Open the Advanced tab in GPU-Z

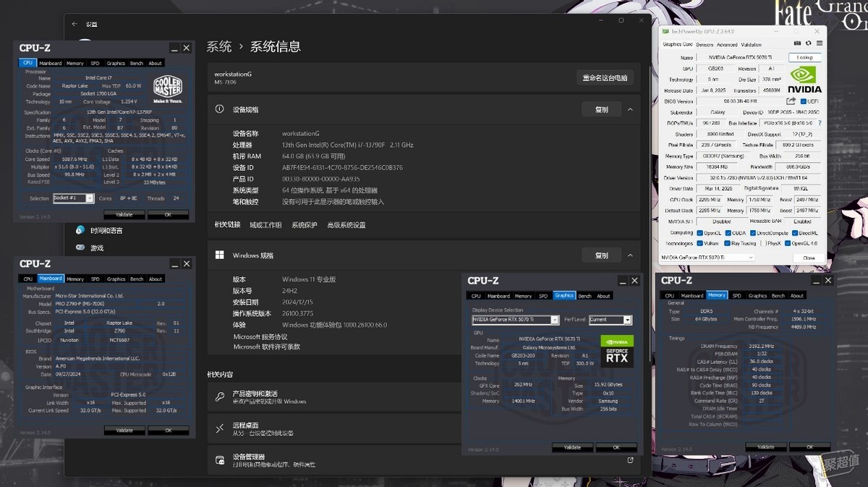pyautogui.click(x=727, y=45)
